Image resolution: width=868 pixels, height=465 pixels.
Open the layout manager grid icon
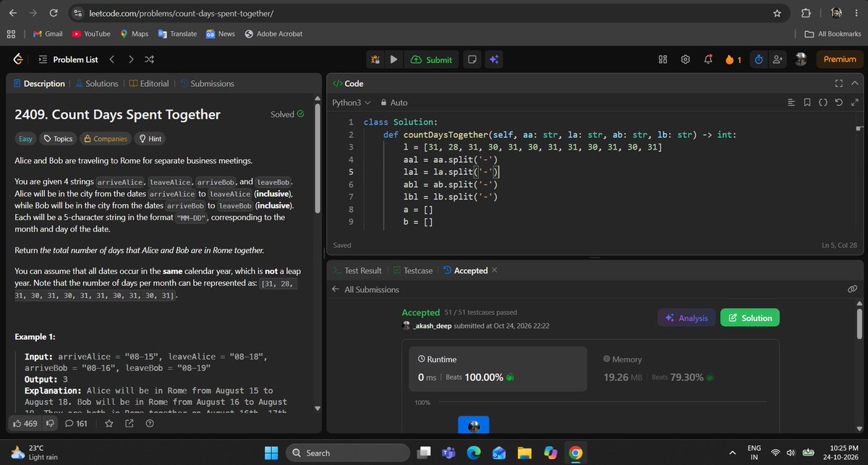click(663, 59)
